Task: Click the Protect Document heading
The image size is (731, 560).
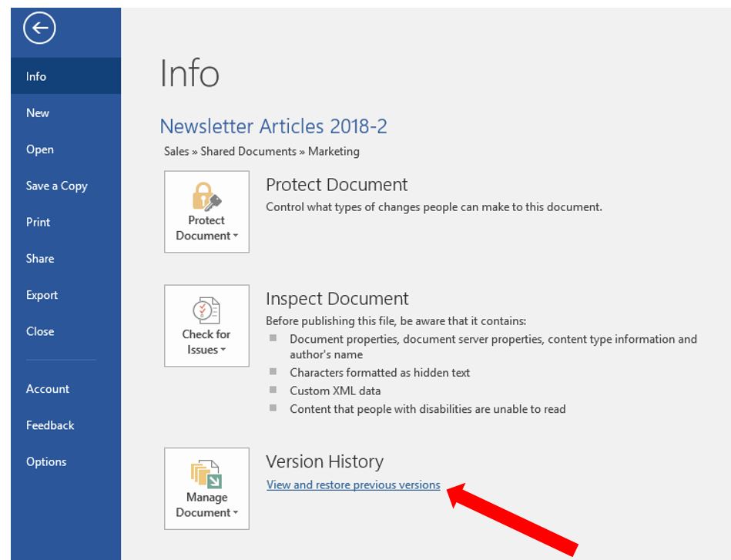Action: point(337,185)
